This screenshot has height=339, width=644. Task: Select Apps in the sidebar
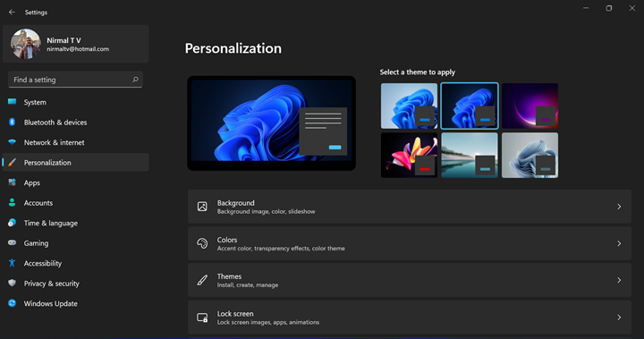point(75,182)
